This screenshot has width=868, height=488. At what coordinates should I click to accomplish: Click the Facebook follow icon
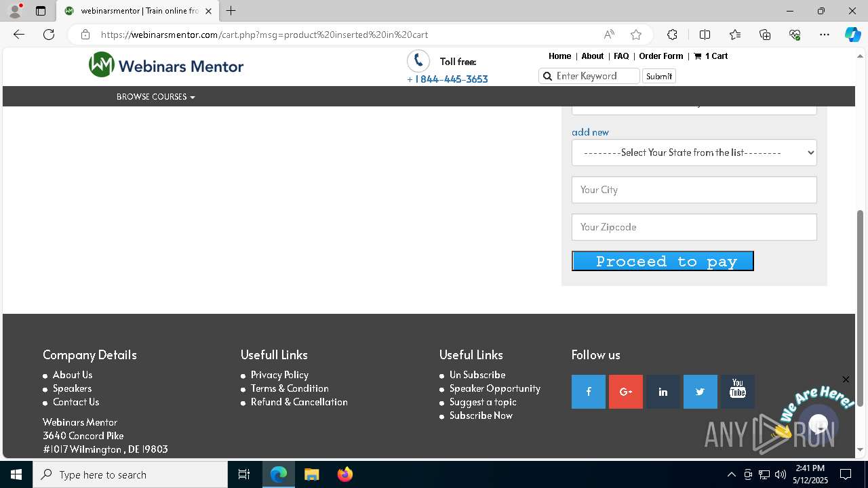(x=588, y=392)
